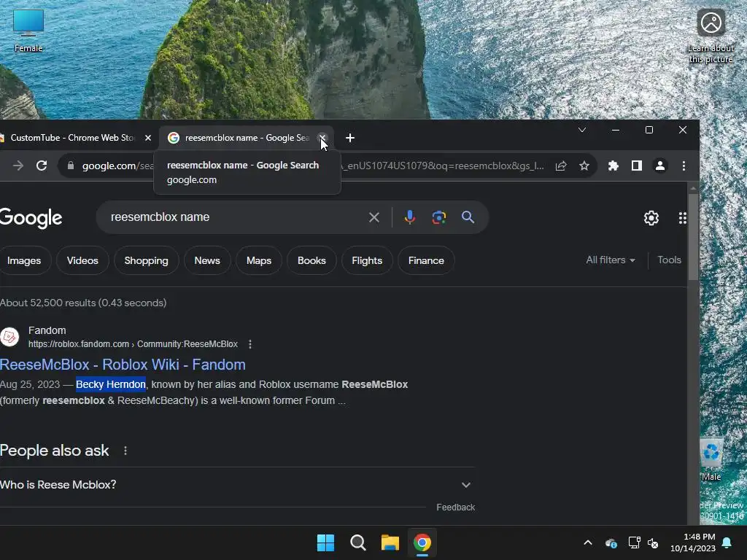The image size is (747, 560).
Task: Go forward with the forward arrow
Action: [x=18, y=166]
